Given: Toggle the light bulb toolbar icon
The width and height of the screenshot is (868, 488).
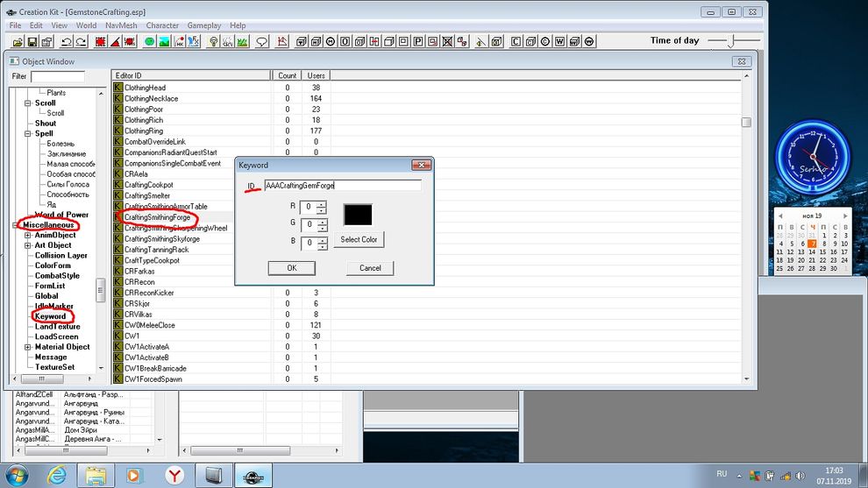Looking at the screenshot, I should pyautogui.click(x=213, y=41).
